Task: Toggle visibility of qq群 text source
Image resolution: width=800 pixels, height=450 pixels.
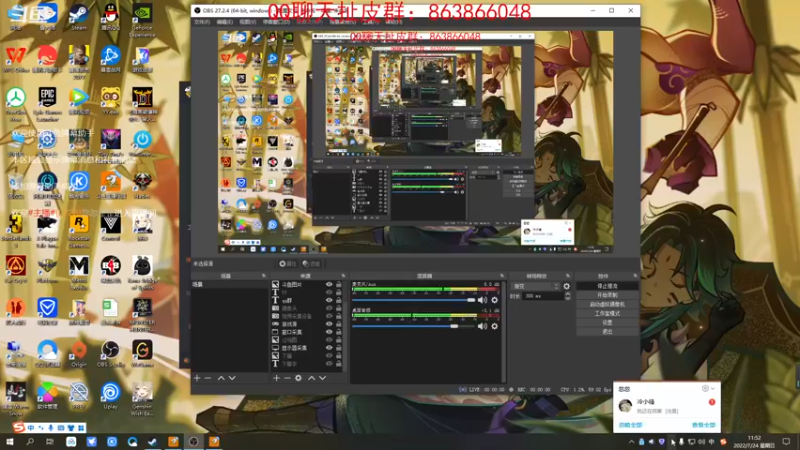Action: 329,300
